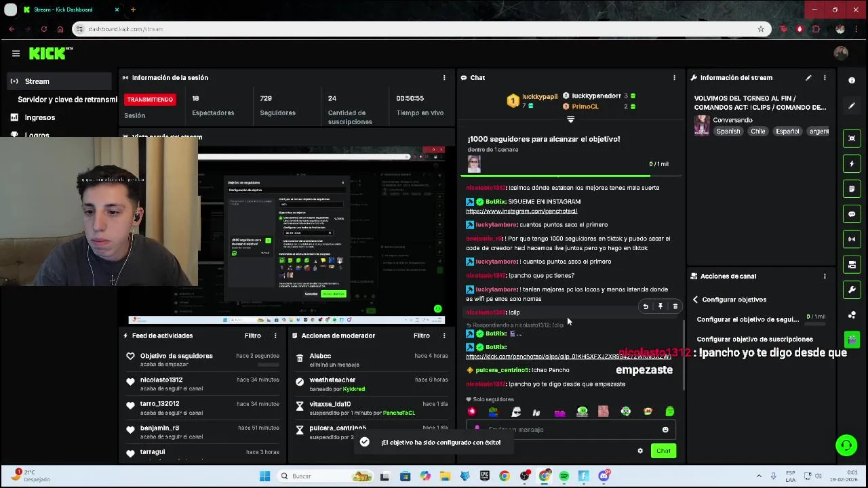Click the Spanish stream tag
Viewport: 868px width, 488px height.
click(728, 131)
